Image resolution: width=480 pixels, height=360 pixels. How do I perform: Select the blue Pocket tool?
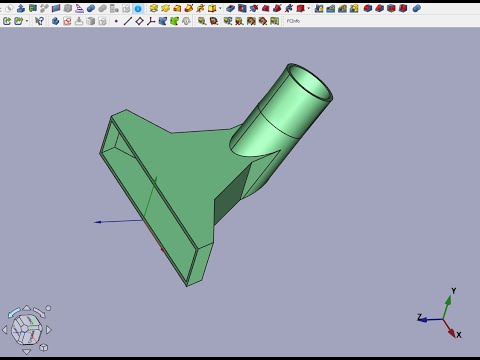(x=230, y=8)
